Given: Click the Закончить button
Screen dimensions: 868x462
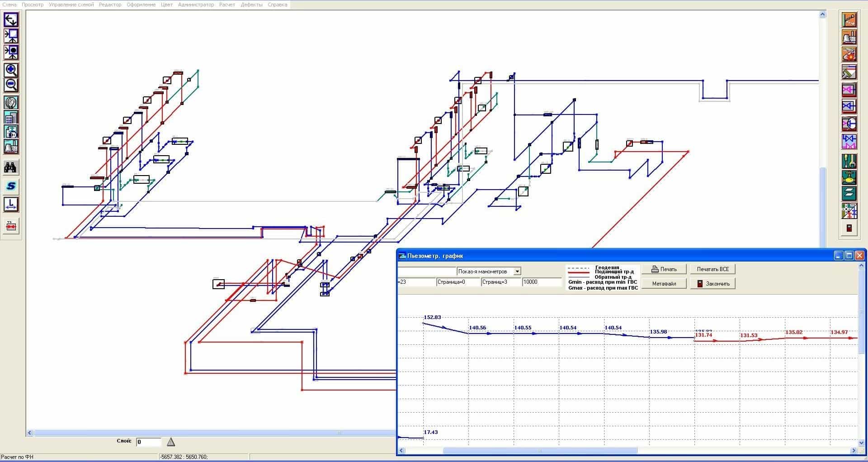Looking at the screenshot, I should 713,284.
